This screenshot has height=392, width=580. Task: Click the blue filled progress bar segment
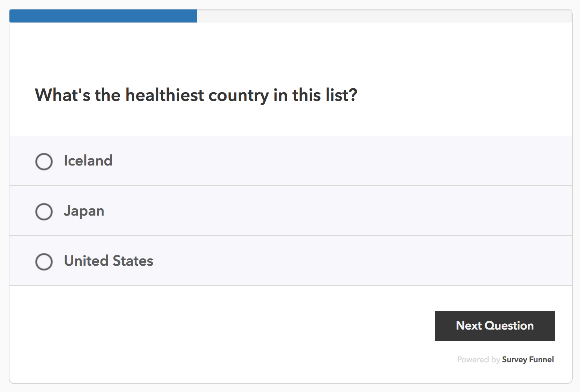click(103, 16)
